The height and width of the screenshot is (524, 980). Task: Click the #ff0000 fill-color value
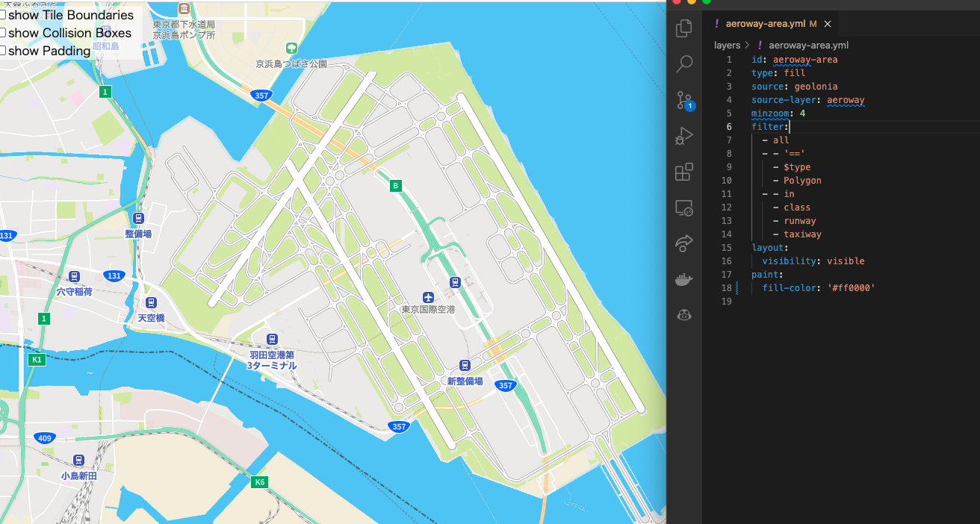point(851,288)
